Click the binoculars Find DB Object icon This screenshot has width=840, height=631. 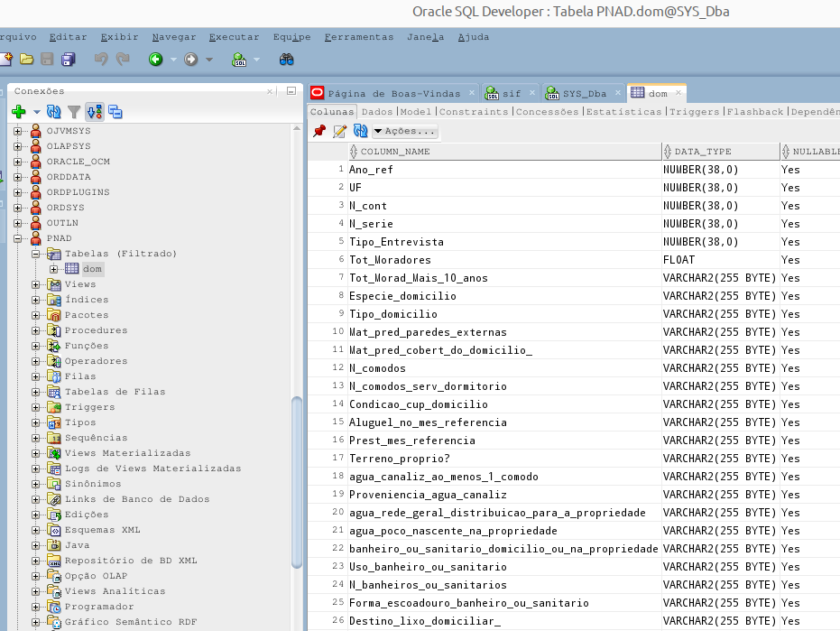[x=287, y=59]
